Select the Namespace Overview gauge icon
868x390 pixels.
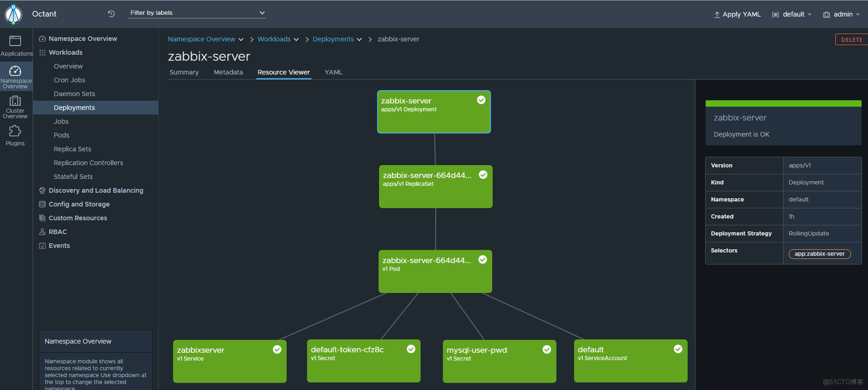point(15,70)
